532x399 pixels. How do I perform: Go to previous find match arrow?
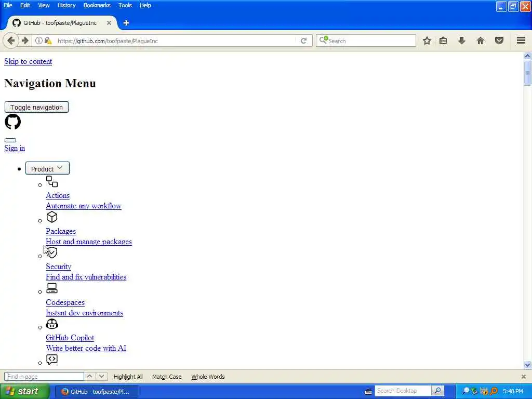pyautogui.click(x=89, y=376)
